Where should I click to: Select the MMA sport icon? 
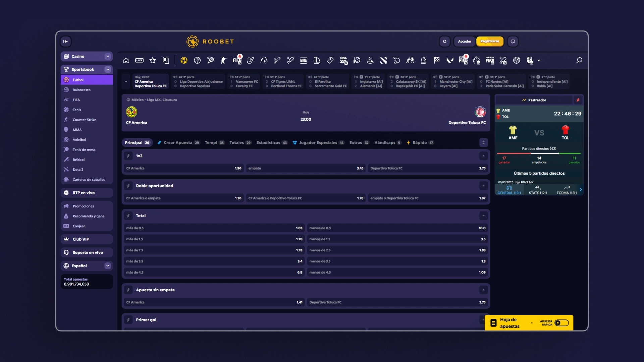[304, 60]
